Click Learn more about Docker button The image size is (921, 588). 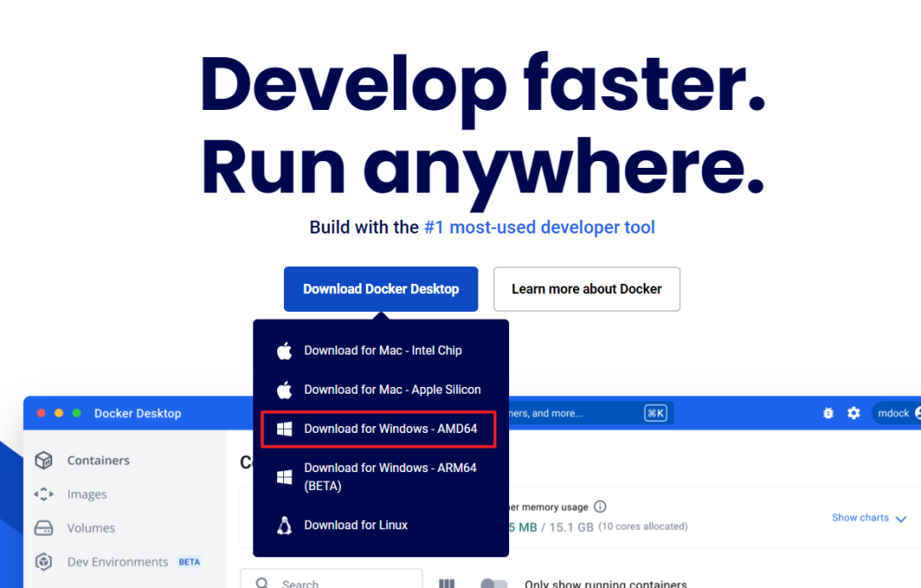pos(586,289)
